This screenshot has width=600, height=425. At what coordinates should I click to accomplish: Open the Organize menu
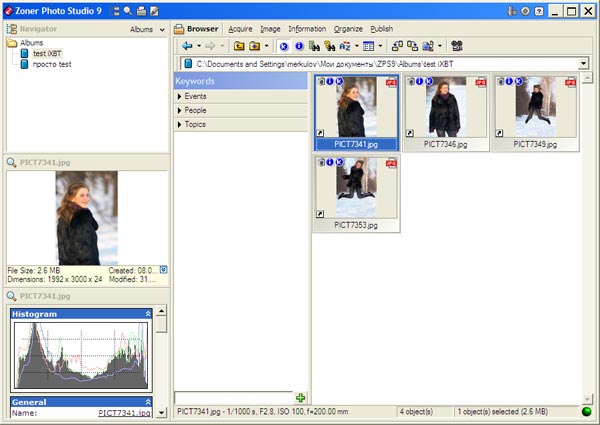pos(349,29)
